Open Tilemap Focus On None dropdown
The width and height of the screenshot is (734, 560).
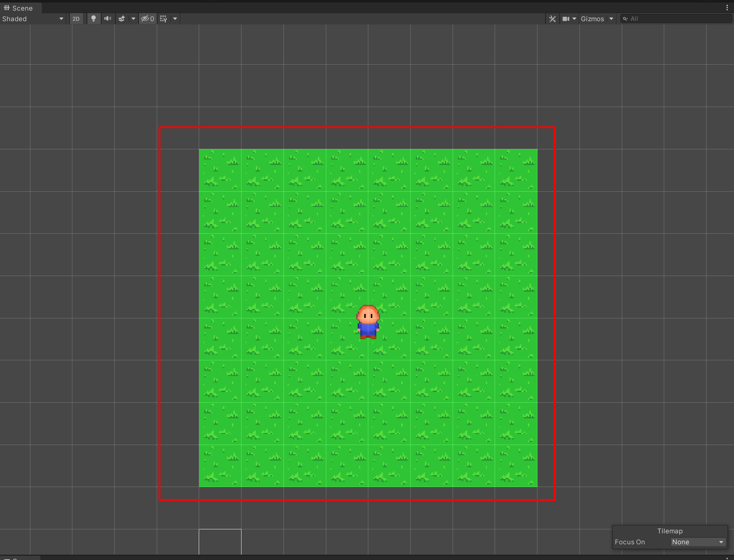pyautogui.click(x=697, y=542)
